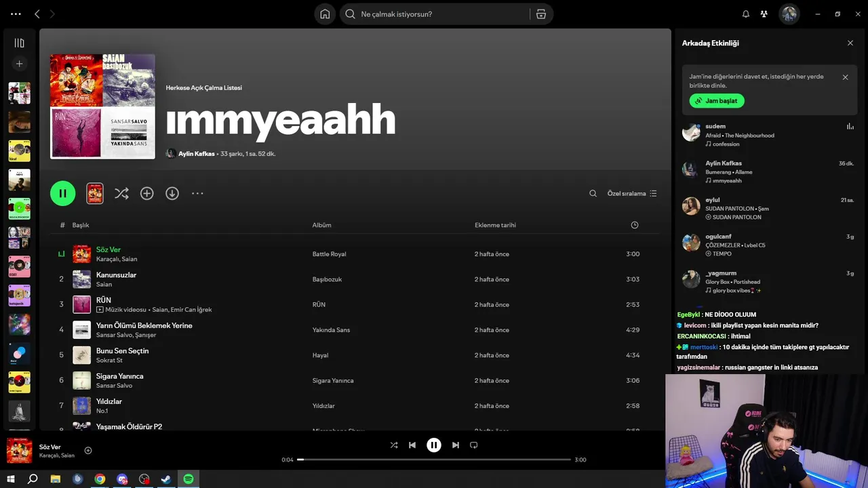
Task: Dismiss the Jam invitation banner
Action: (x=845, y=77)
